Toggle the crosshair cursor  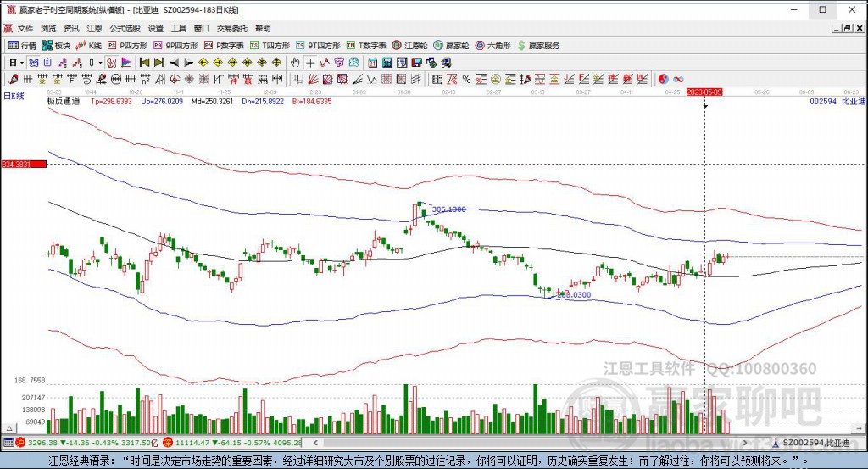[310, 63]
